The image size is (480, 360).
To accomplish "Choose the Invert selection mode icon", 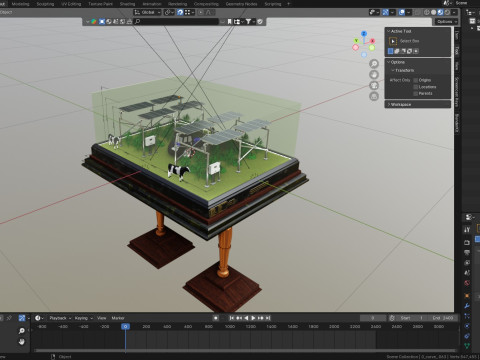I will (x=410, y=51).
